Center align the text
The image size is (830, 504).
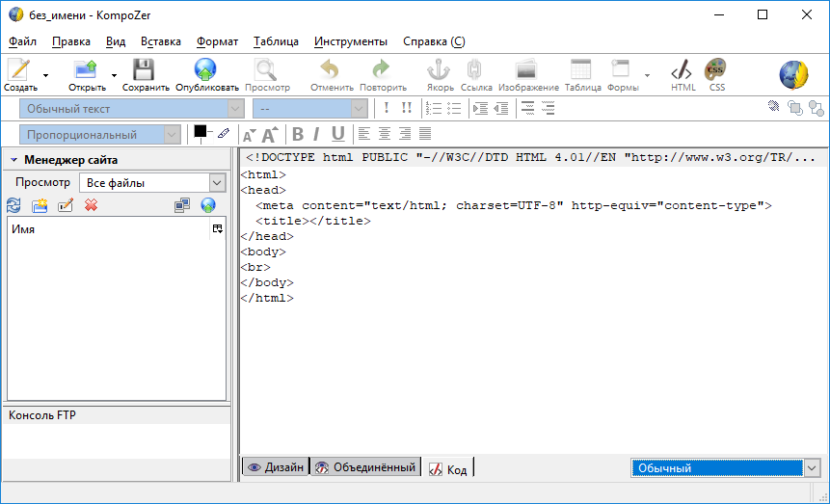385,134
